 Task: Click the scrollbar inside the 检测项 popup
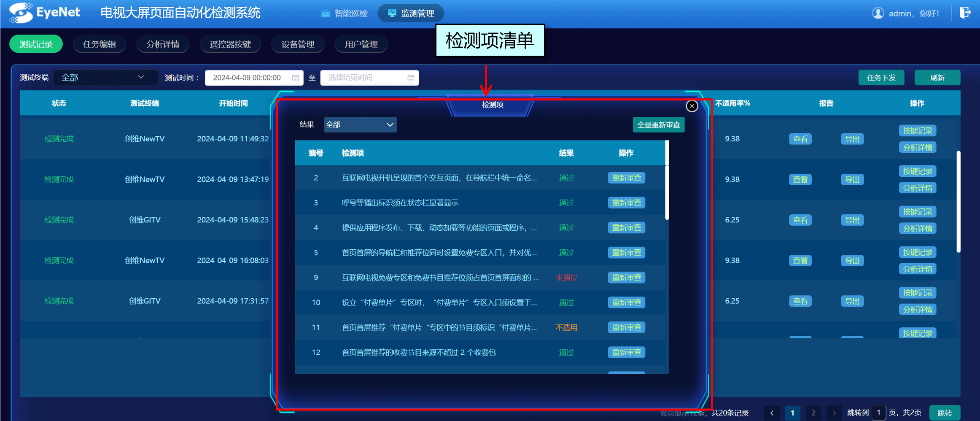pyautogui.click(x=666, y=177)
